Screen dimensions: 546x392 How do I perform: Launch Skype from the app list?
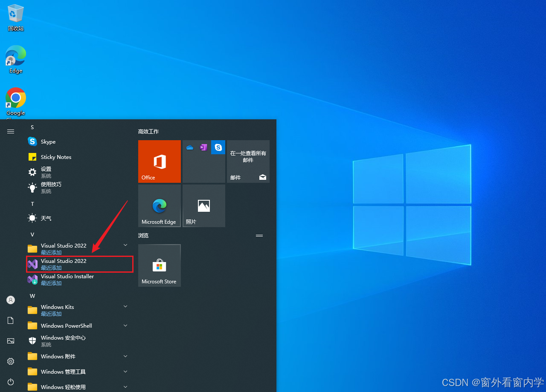(x=78, y=141)
